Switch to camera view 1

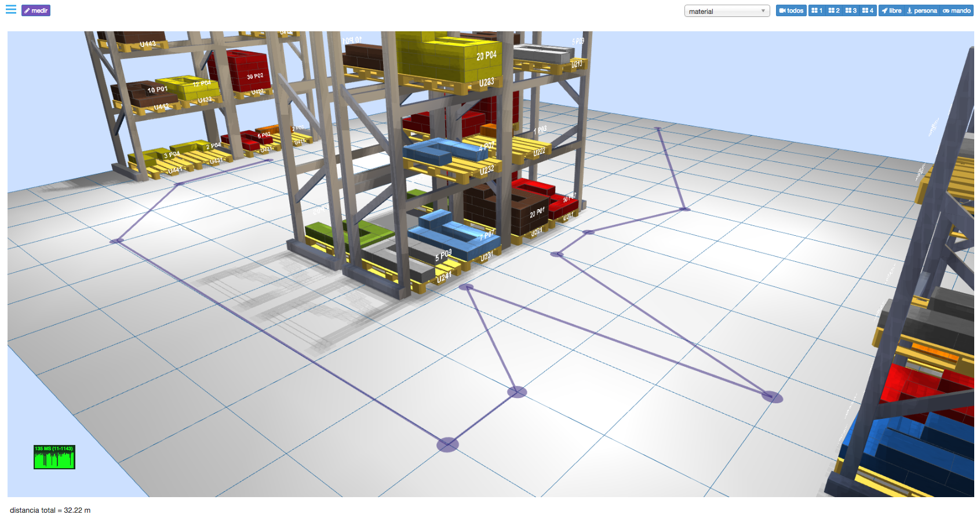(x=817, y=10)
